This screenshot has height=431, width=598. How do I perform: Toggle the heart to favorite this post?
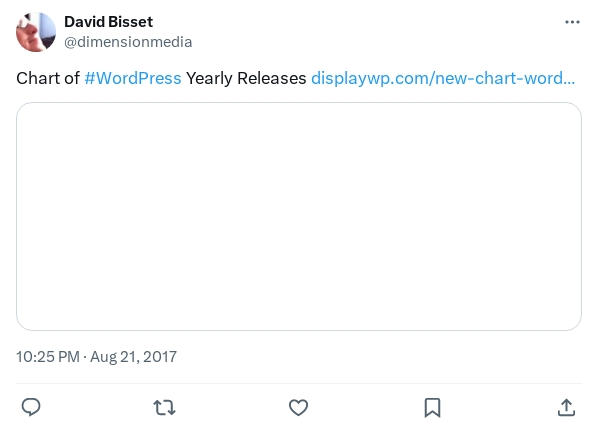coord(298,407)
